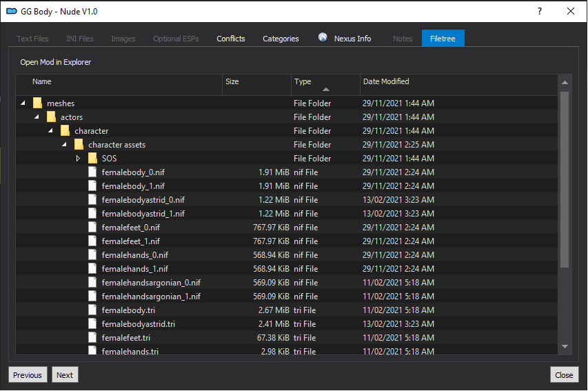This screenshot has height=391, width=588.
Task: Select femalehandsargonian_0.nif row
Action: pos(287,283)
